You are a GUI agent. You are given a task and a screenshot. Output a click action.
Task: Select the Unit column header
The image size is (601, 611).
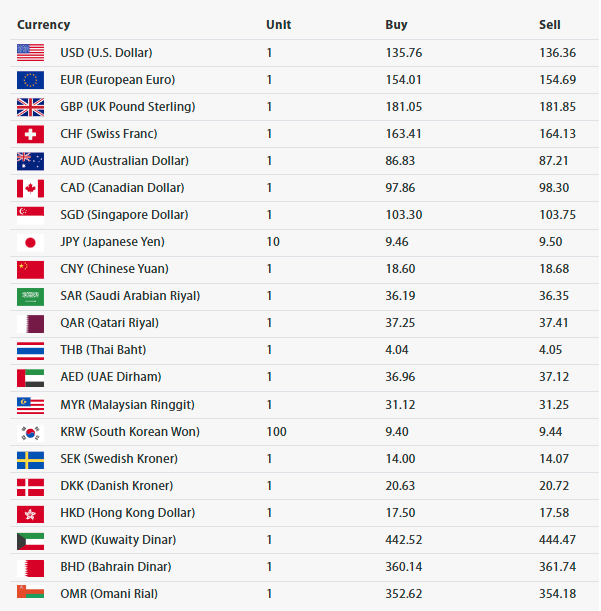278,25
